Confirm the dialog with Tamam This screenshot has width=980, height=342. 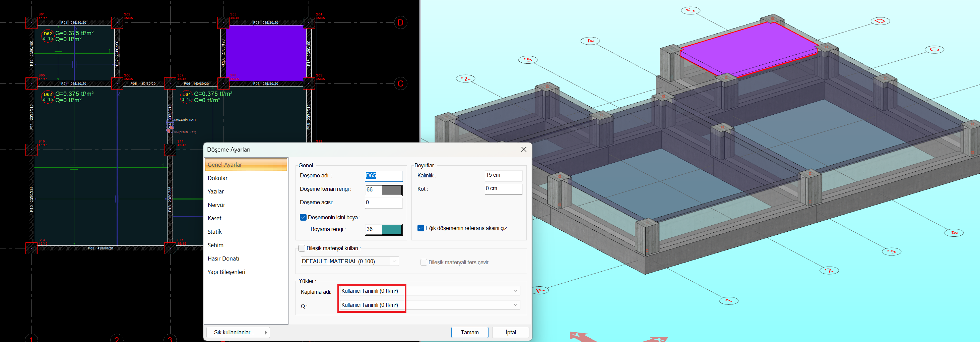point(469,333)
